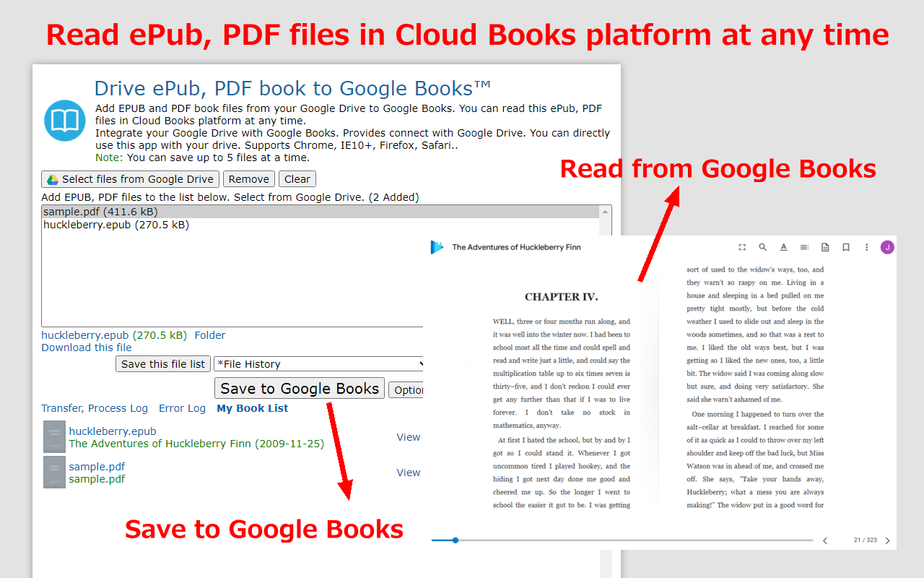Click the Remove button

click(249, 179)
